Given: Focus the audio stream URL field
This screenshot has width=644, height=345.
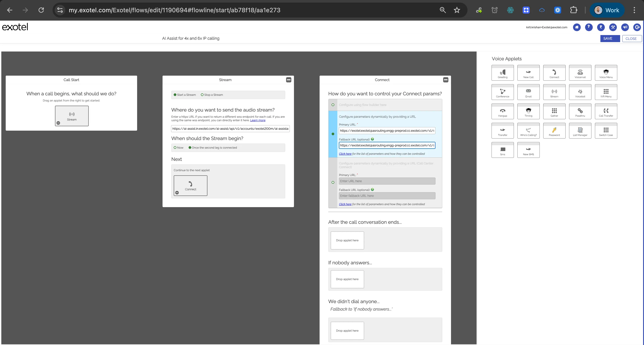Looking at the screenshot, I should (230, 129).
